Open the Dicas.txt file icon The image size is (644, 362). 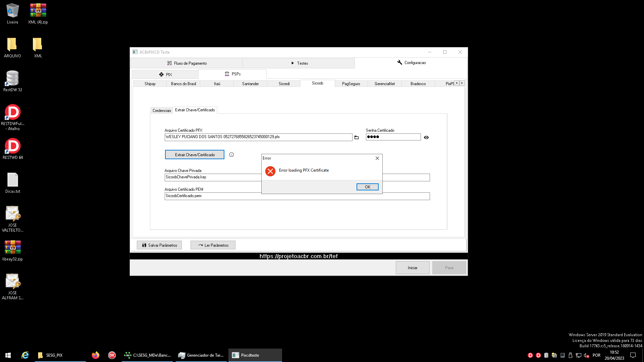point(12,183)
